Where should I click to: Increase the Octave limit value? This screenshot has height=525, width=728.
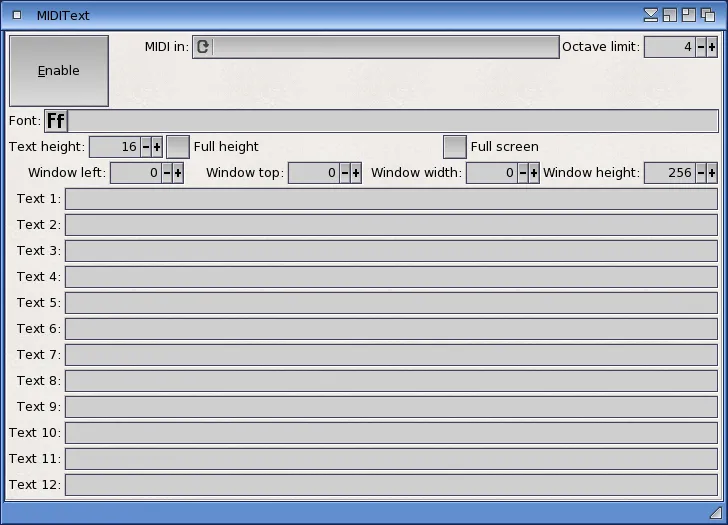pos(712,47)
